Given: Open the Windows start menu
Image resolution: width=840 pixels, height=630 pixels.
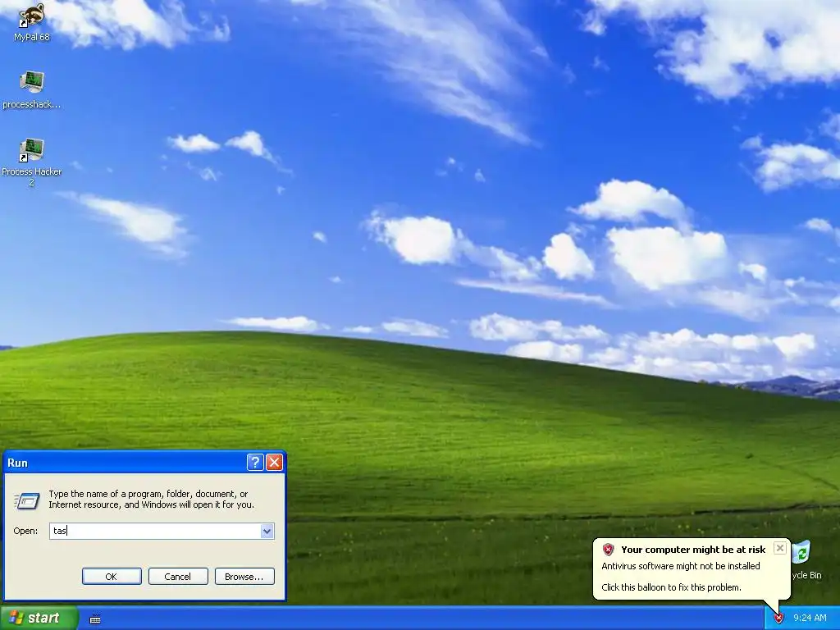Looking at the screenshot, I should click(39, 618).
